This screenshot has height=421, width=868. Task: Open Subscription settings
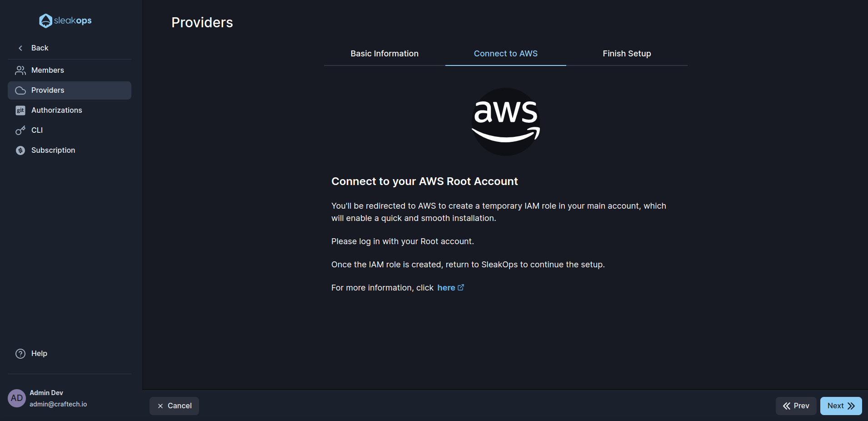click(x=70, y=150)
